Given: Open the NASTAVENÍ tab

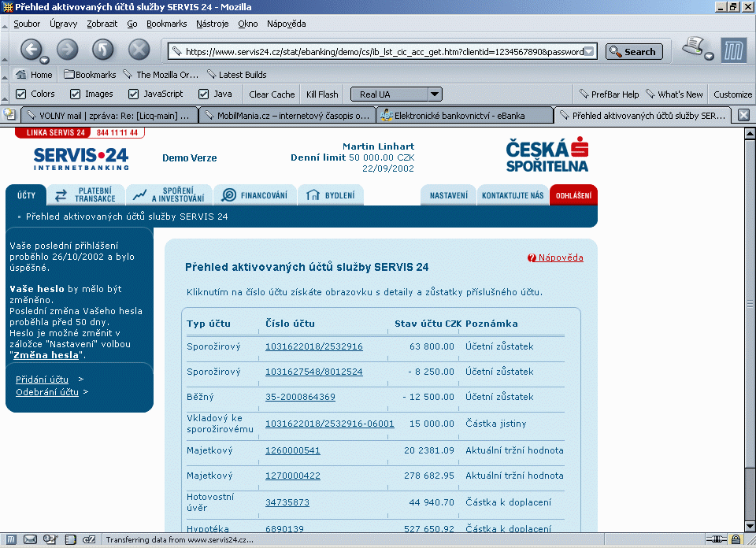Looking at the screenshot, I should (448, 195).
